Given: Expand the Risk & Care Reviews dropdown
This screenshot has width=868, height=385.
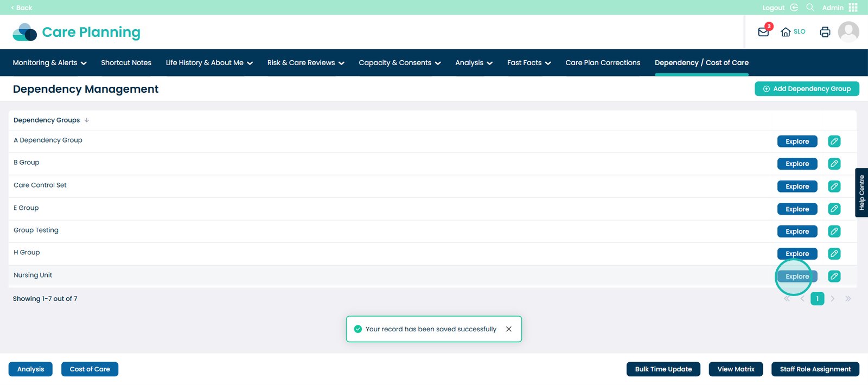Looking at the screenshot, I should coord(305,63).
